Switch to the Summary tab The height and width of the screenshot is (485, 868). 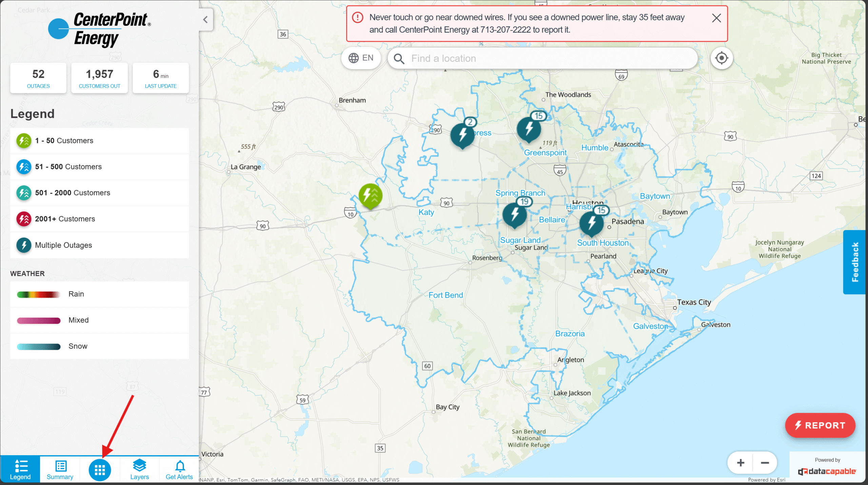pyautogui.click(x=60, y=469)
